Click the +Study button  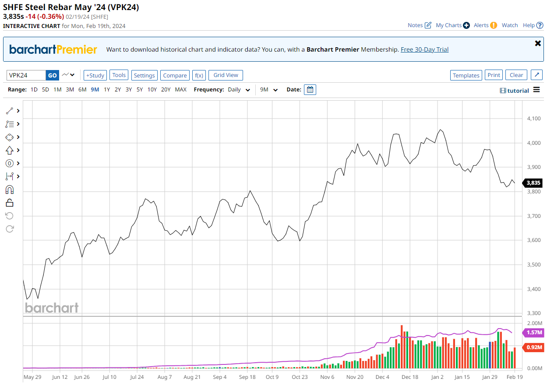(95, 75)
